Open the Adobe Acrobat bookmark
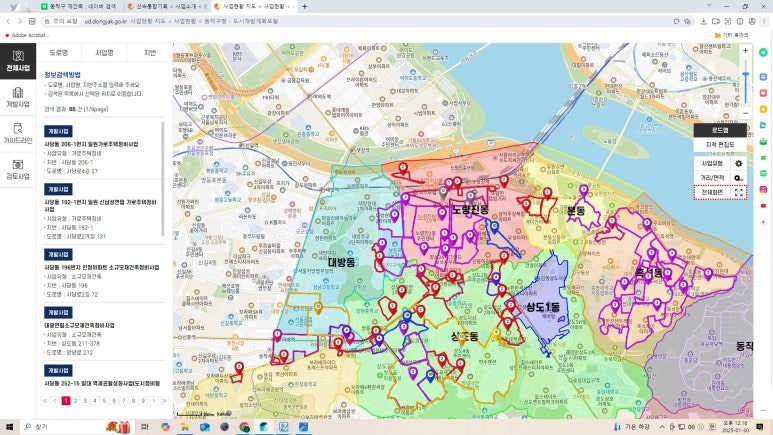This screenshot has height=435, width=773. 27,35
